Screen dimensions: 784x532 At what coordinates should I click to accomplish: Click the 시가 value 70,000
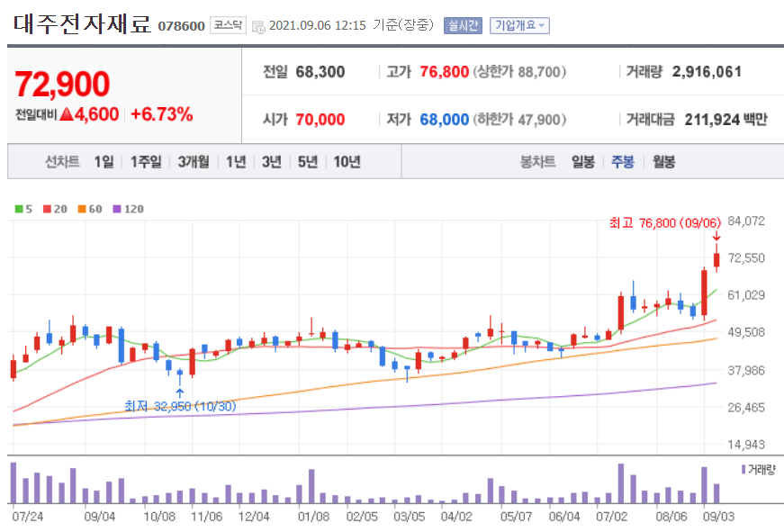320,120
